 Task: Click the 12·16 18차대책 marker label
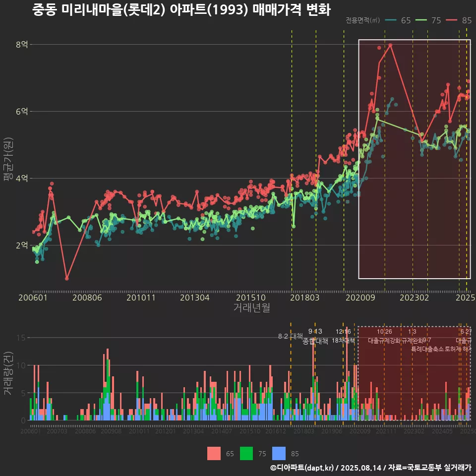[x=343, y=336]
